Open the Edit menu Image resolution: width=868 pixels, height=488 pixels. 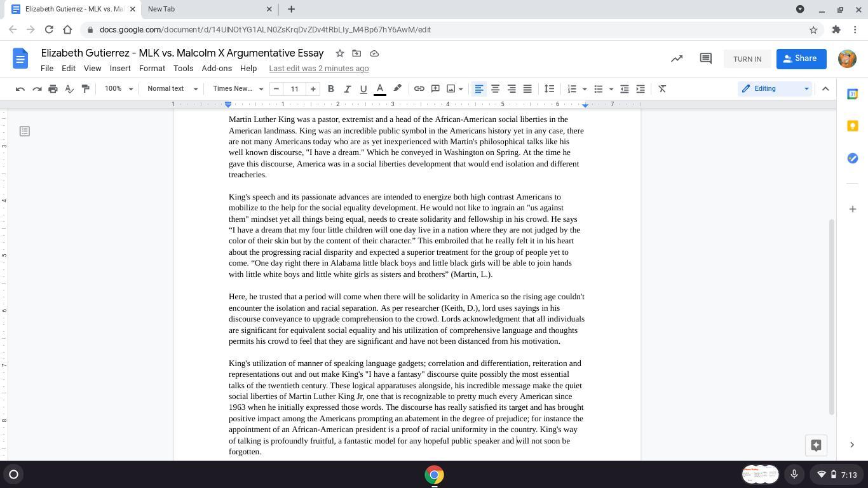tap(69, 69)
